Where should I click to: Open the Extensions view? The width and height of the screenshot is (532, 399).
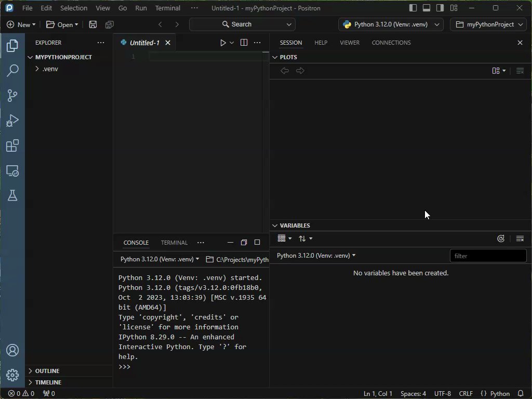12,145
